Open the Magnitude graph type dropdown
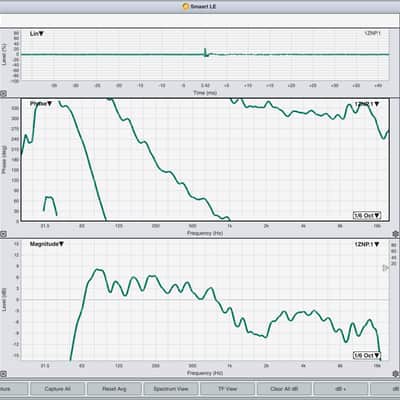The width and height of the screenshot is (400, 400). (x=47, y=244)
